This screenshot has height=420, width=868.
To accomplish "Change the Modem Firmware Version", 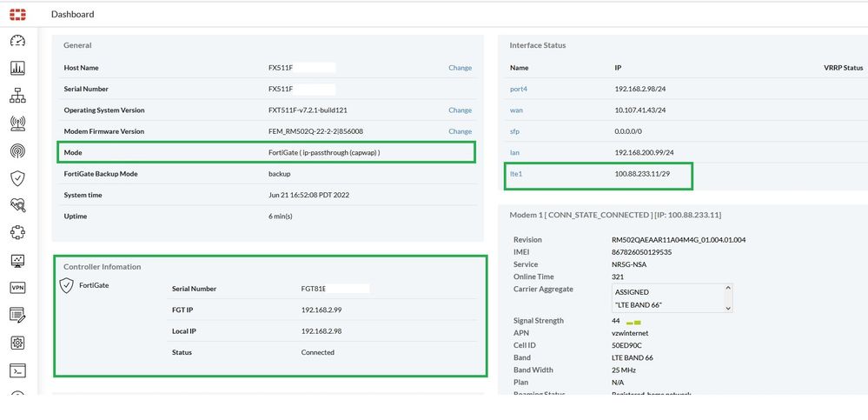I will (460, 131).
